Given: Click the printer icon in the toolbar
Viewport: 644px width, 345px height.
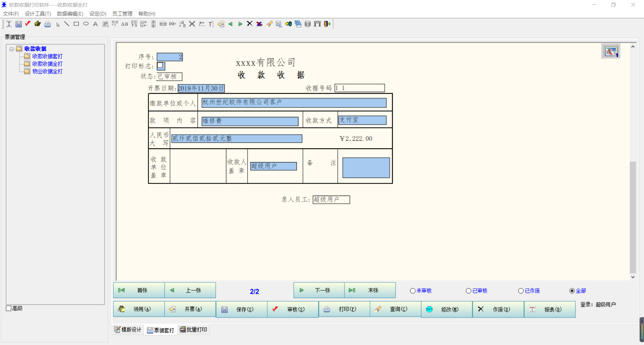Looking at the screenshot, I should [48, 24].
